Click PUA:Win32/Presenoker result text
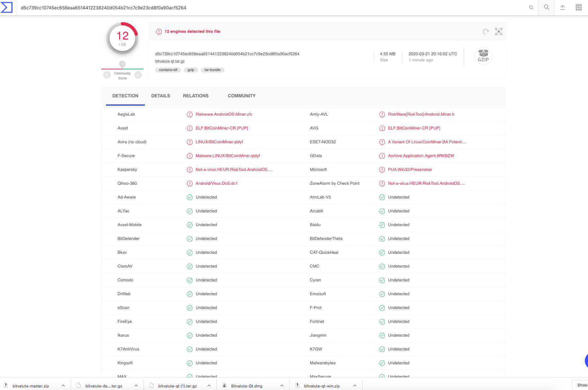This screenshot has width=588, height=390. point(410,170)
